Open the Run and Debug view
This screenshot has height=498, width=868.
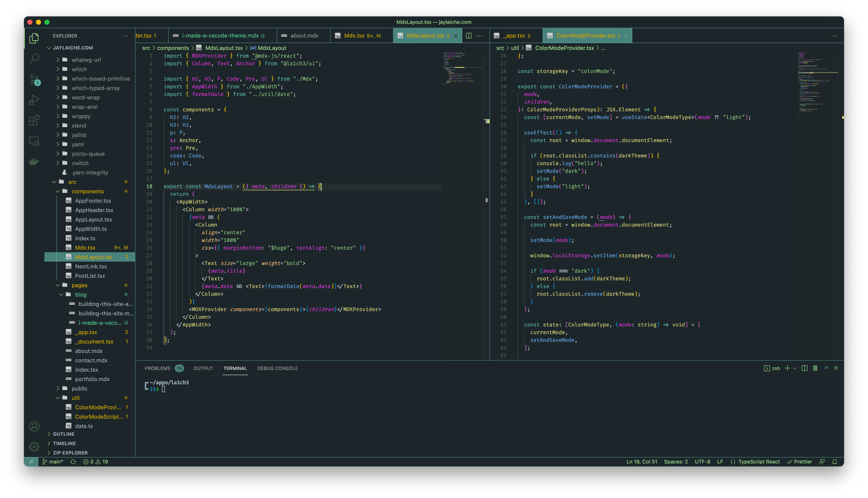[34, 100]
